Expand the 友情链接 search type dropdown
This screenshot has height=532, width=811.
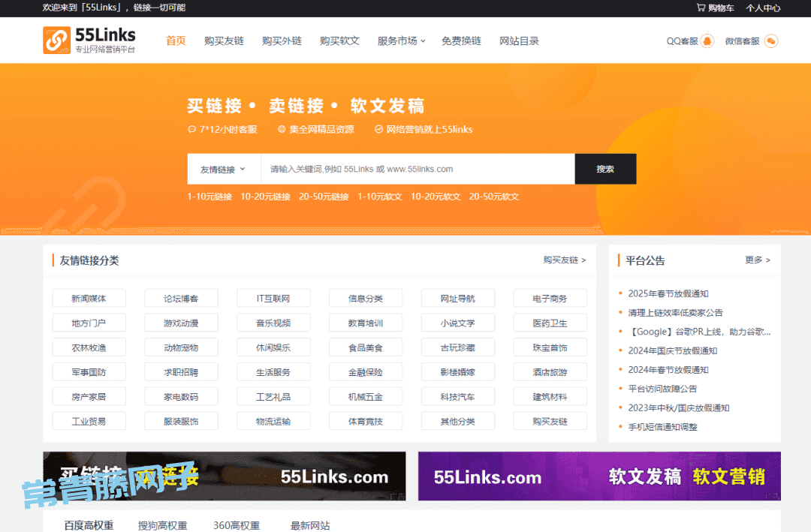tap(224, 169)
